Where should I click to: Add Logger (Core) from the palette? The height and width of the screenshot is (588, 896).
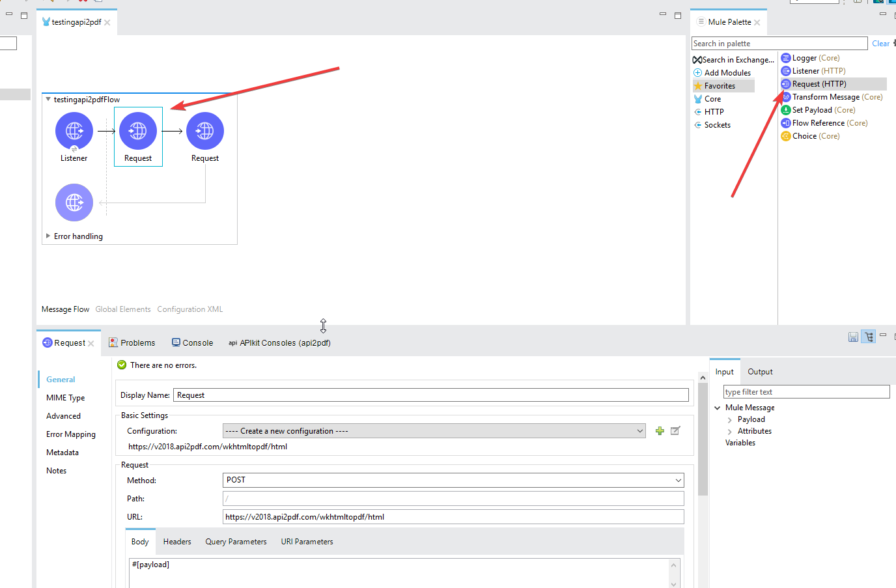[811, 58]
